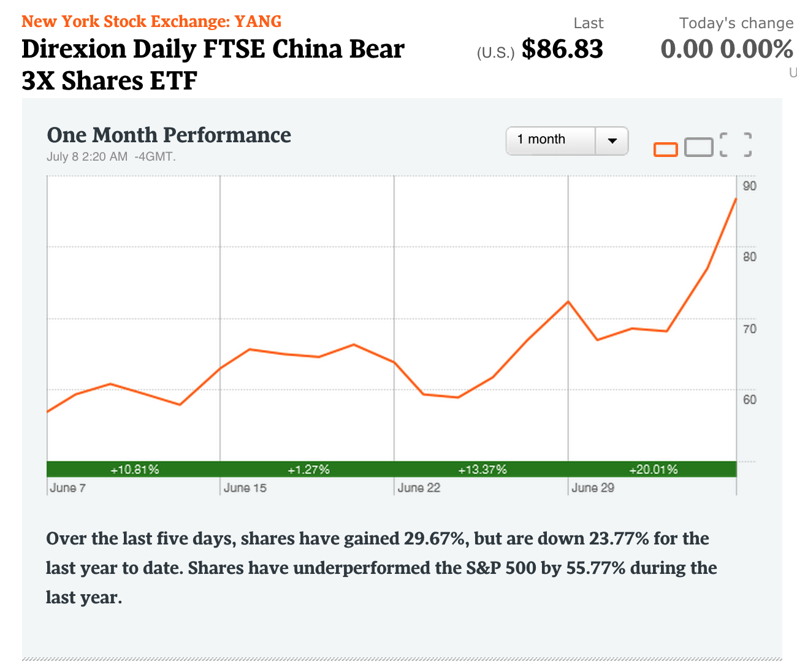The width and height of the screenshot is (797, 672).
Task: Open the 1 month time range dropdown
Action: (x=551, y=140)
